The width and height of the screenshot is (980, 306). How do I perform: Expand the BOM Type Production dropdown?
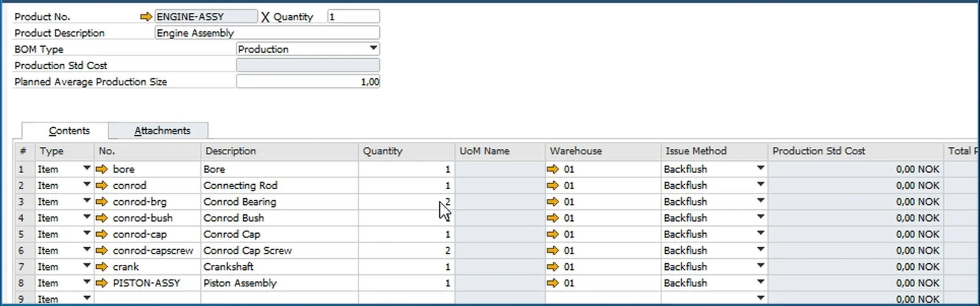(x=373, y=48)
